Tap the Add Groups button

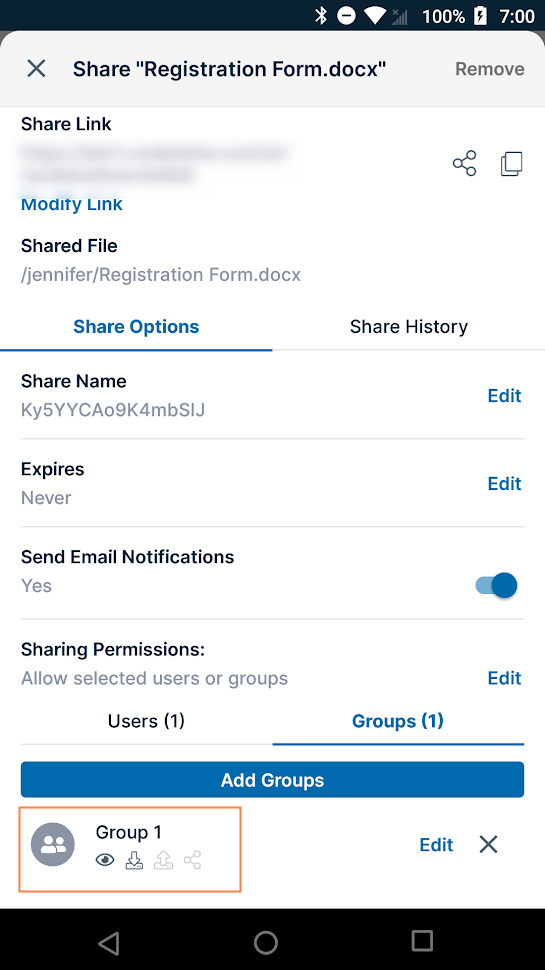coord(272,779)
